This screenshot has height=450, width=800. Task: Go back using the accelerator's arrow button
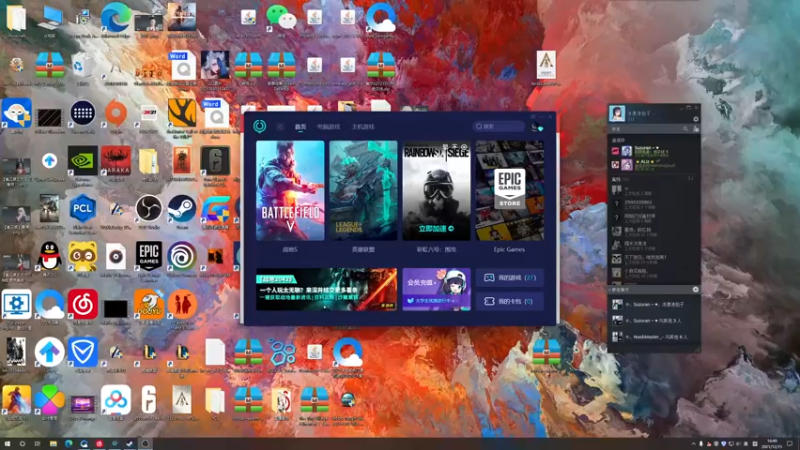[x=280, y=127]
